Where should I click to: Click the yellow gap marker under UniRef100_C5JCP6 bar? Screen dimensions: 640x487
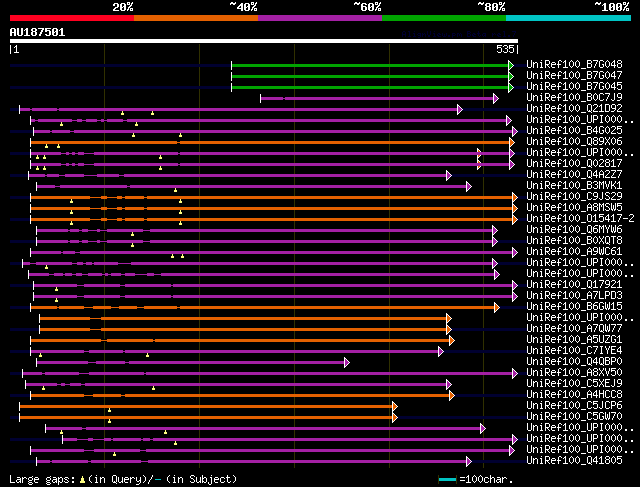click(x=109, y=410)
